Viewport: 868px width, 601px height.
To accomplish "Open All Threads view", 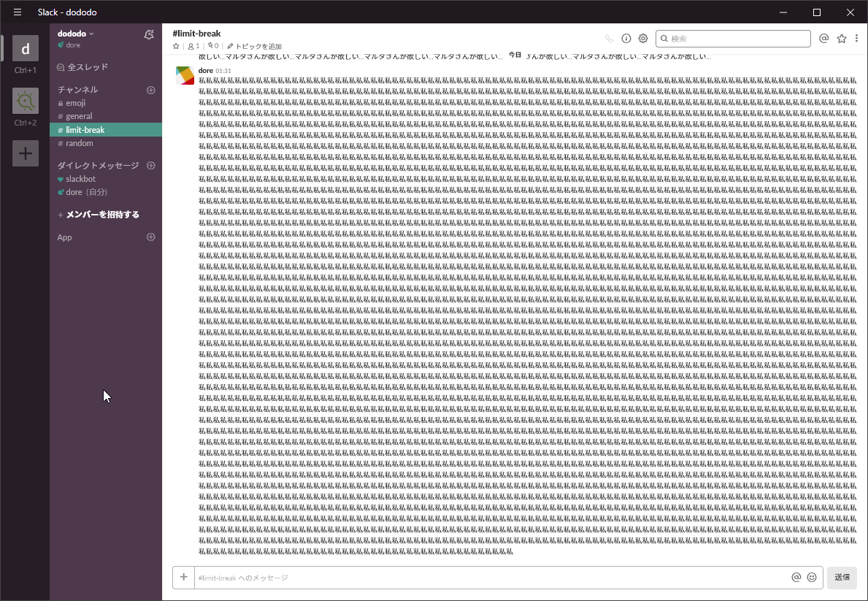I will coord(87,67).
